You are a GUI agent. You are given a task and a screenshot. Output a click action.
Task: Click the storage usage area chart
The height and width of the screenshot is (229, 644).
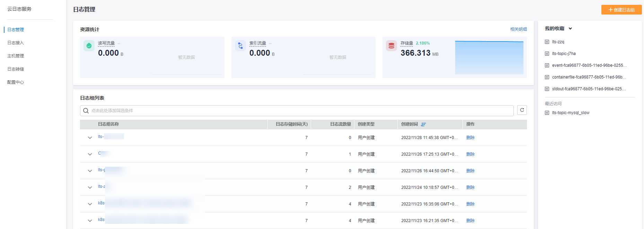(x=489, y=58)
